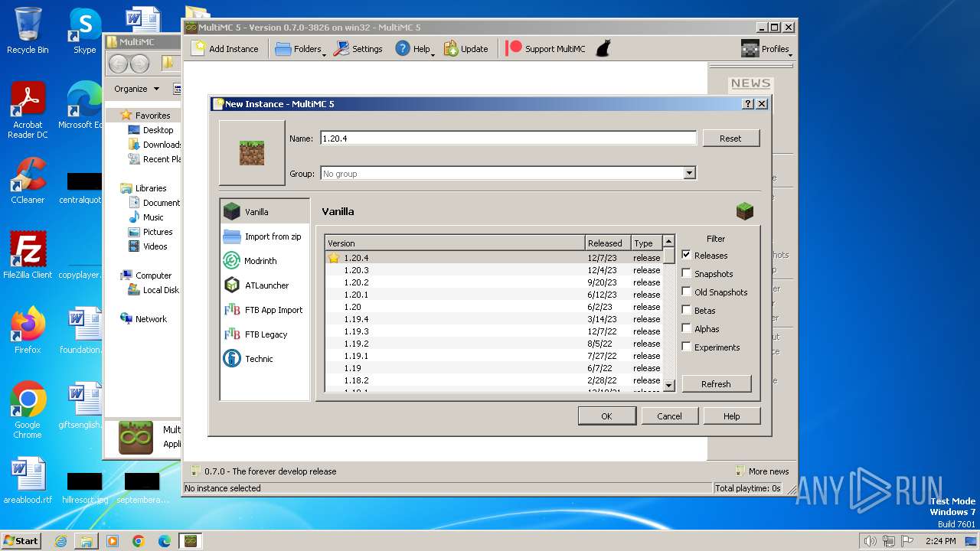Select the Technic source
The height and width of the screenshot is (551, 980).
(265, 359)
